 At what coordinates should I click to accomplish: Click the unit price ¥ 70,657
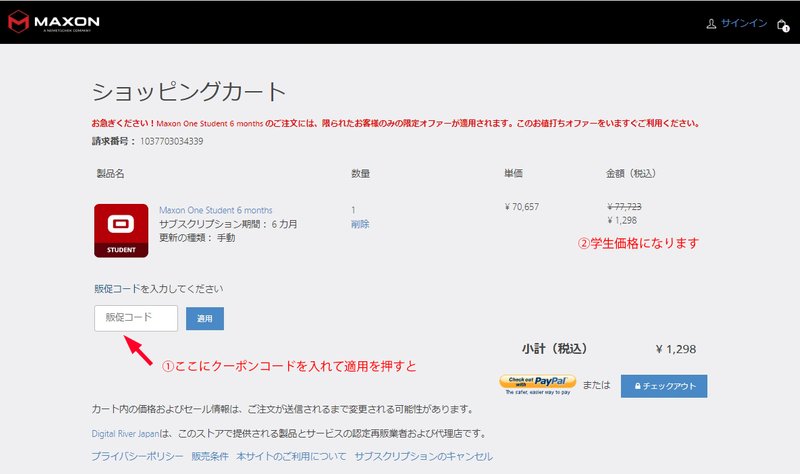coord(521,207)
